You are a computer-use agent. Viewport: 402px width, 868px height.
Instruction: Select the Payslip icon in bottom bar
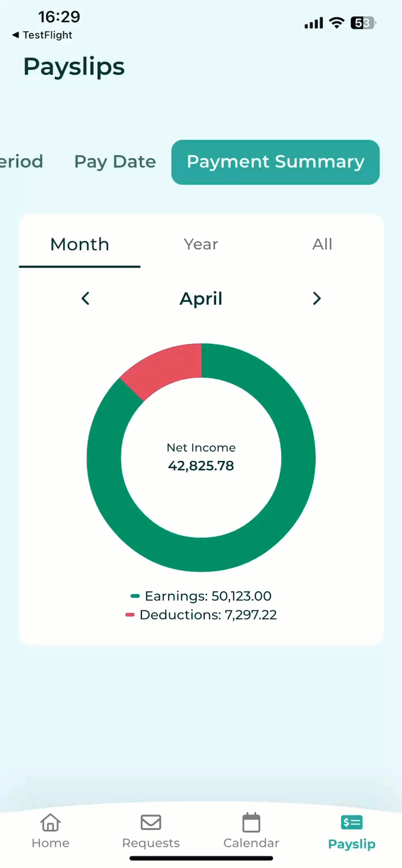click(x=352, y=822)
